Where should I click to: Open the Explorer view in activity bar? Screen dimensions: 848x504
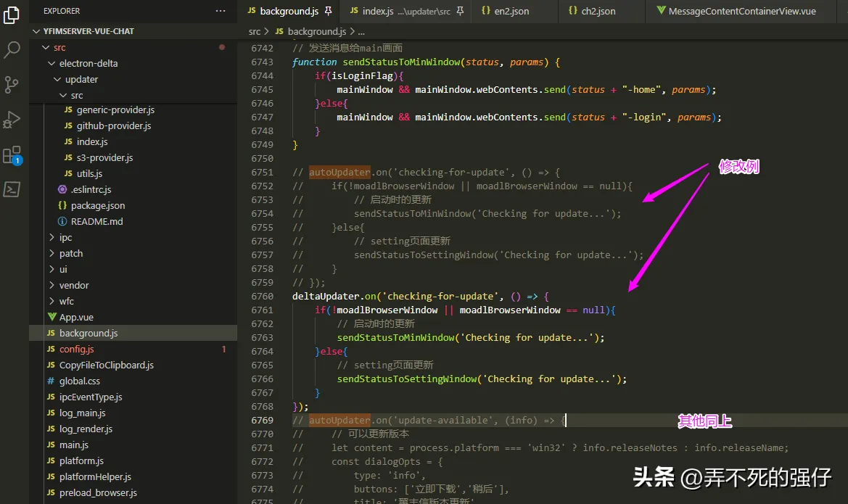pos(12,15)
